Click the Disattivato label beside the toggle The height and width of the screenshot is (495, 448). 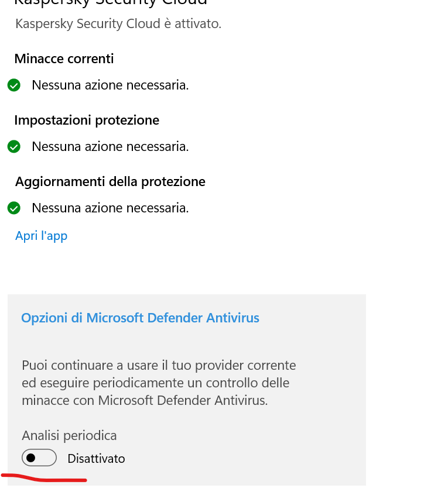coord(97,459)
